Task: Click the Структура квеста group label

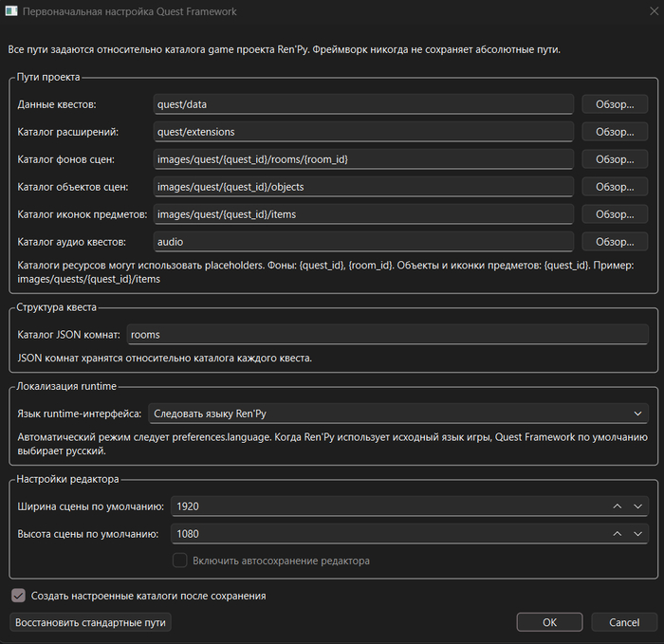Action: tap(56, 307)
